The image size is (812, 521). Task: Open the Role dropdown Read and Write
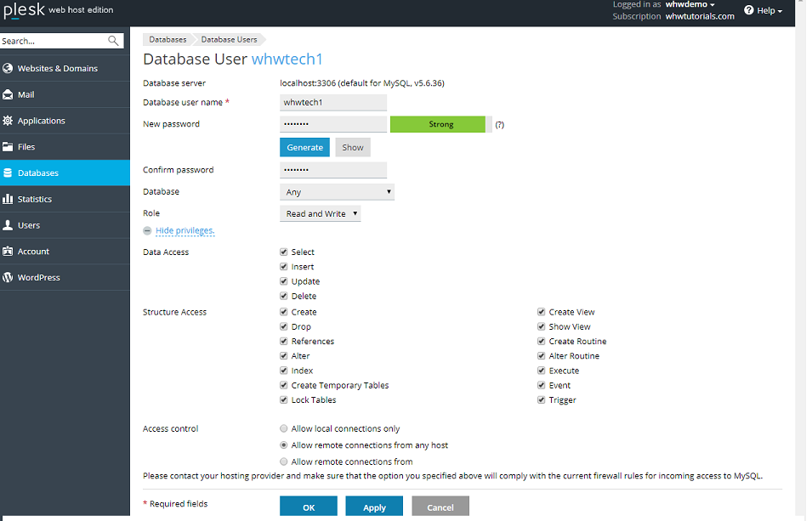tap(320, 214)
